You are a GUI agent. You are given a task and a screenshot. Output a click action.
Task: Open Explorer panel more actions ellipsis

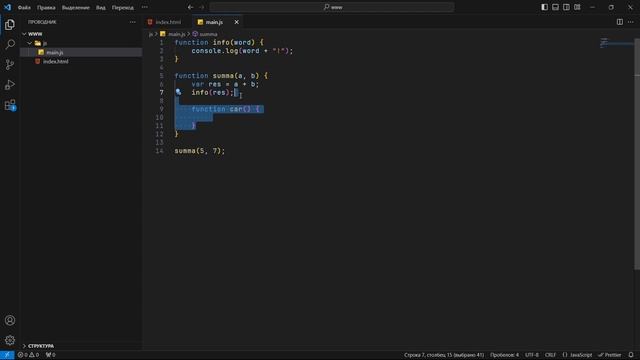point(133,22)
